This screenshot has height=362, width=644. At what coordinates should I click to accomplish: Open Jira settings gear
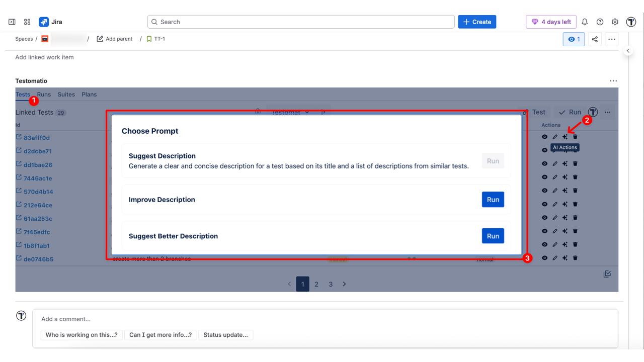point(615,22)
